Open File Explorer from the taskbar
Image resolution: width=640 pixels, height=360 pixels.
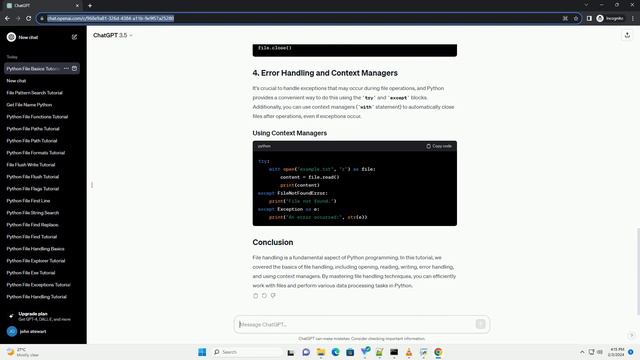(321, 352)
